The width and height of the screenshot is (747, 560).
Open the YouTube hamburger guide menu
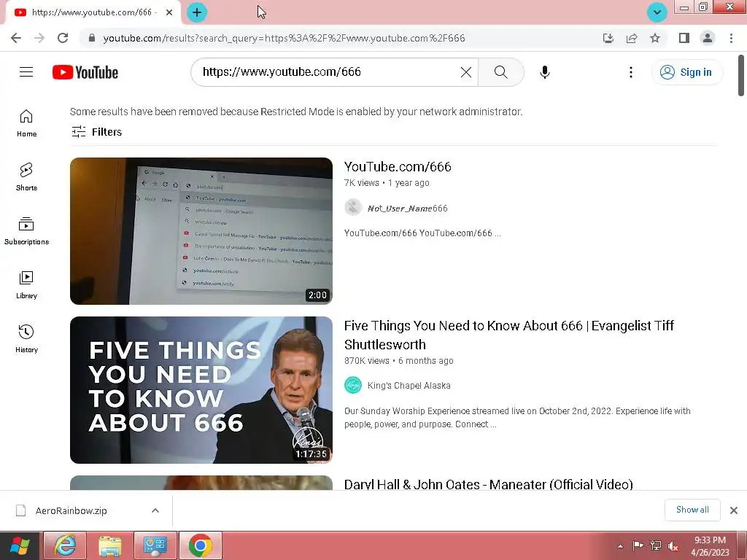click(x=26, y=72)
